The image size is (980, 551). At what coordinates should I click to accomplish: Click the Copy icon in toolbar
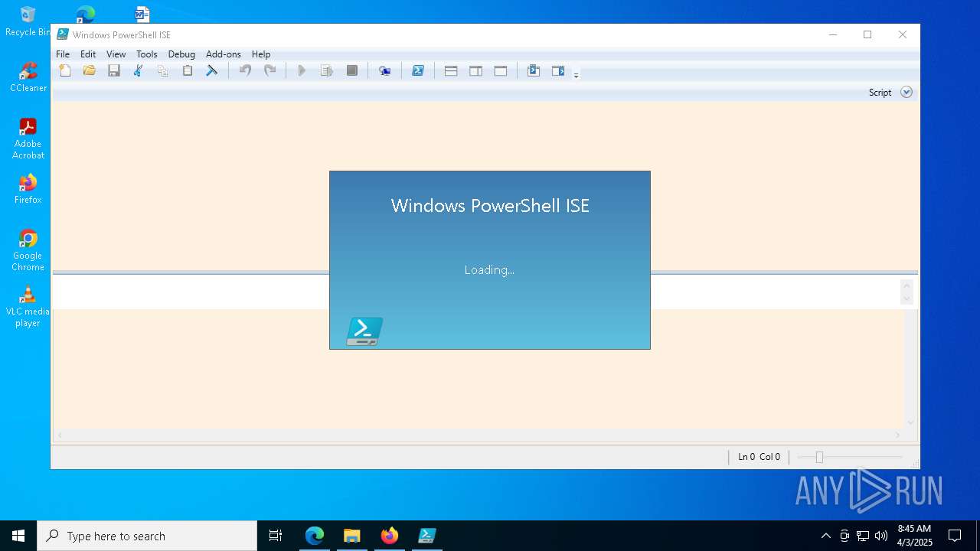click(163, 71)
